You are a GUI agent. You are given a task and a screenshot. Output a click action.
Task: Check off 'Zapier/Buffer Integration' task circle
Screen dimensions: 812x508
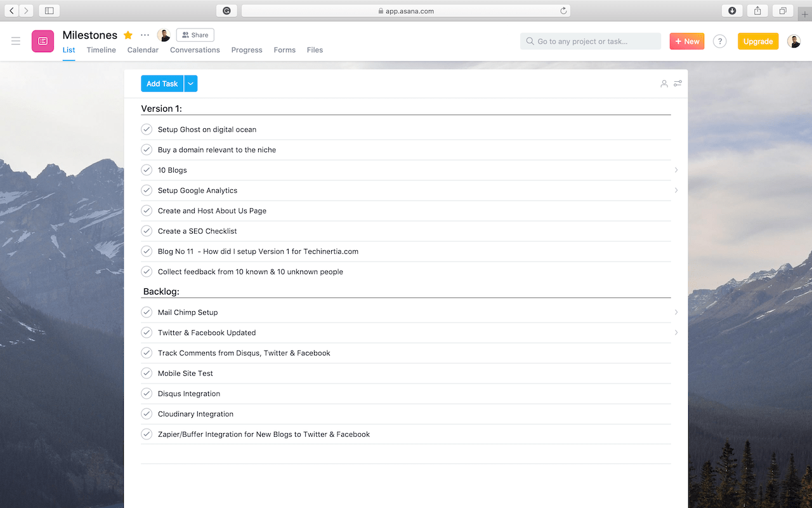[147, 434]
